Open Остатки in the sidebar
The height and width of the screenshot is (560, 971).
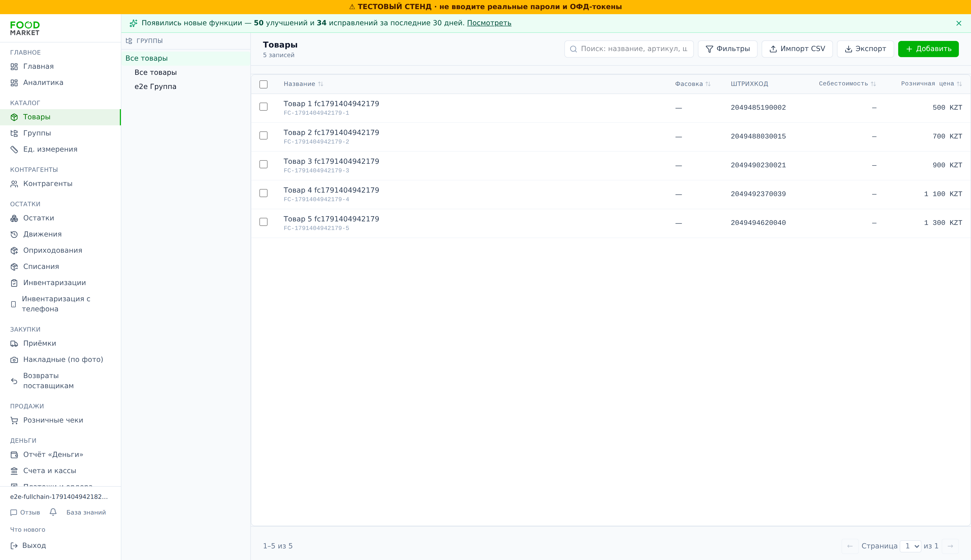coord(38,218)
